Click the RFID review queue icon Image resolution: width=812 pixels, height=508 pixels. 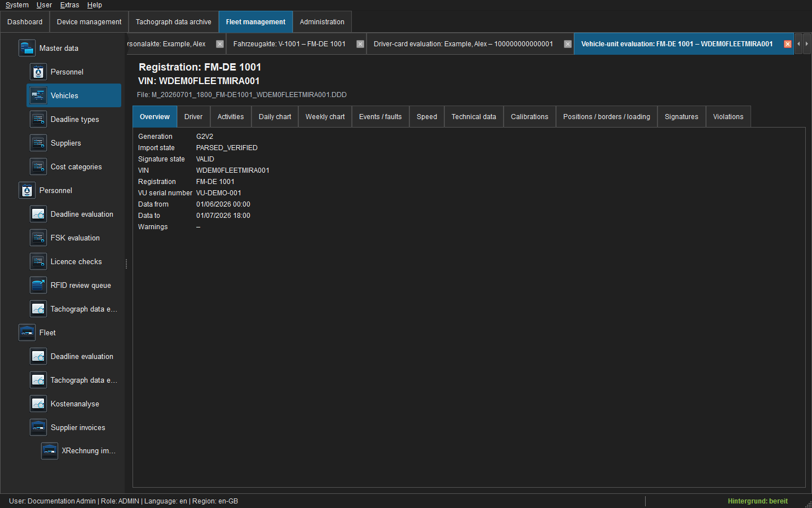[x=38, y=285]
